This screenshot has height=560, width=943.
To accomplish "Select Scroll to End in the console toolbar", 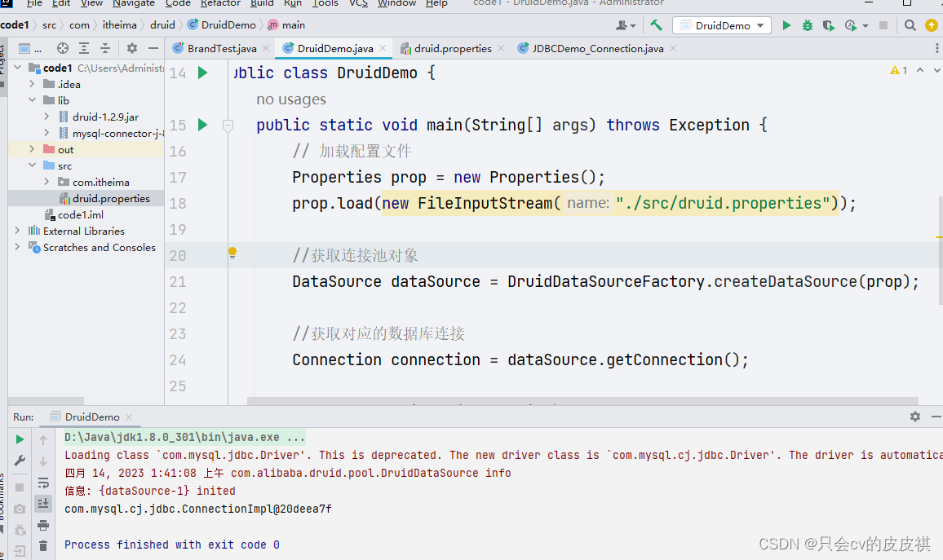I will tap(43, 502).
